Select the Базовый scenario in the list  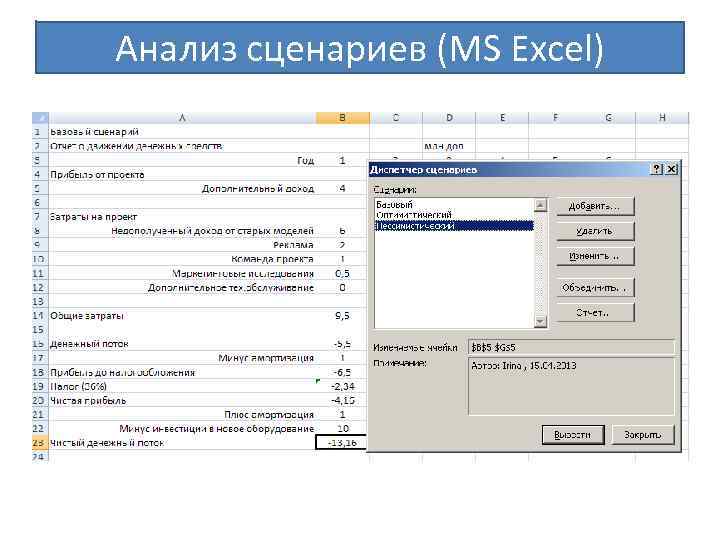click(x=454, y=204)
